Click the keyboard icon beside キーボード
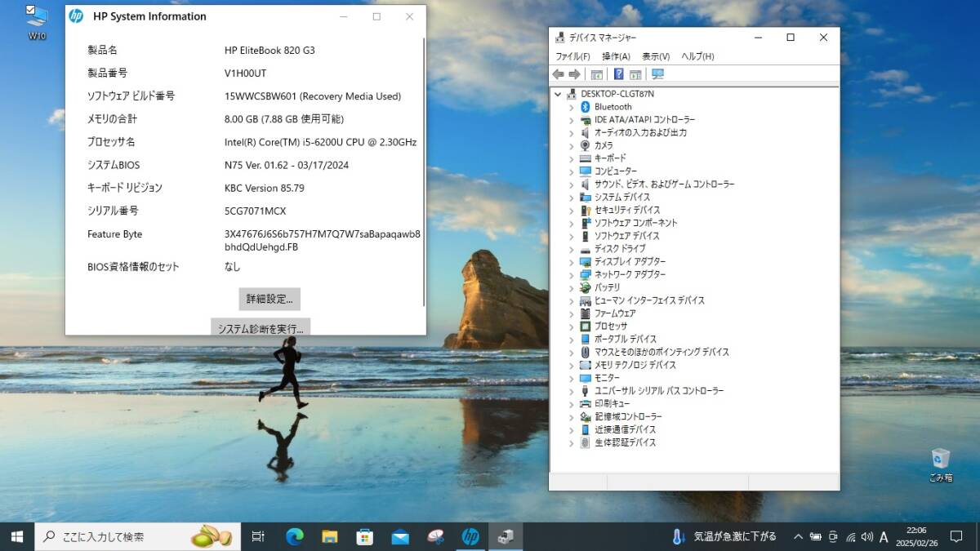The height and width of the screenshot is (551, 980). [x=585, y=158]
